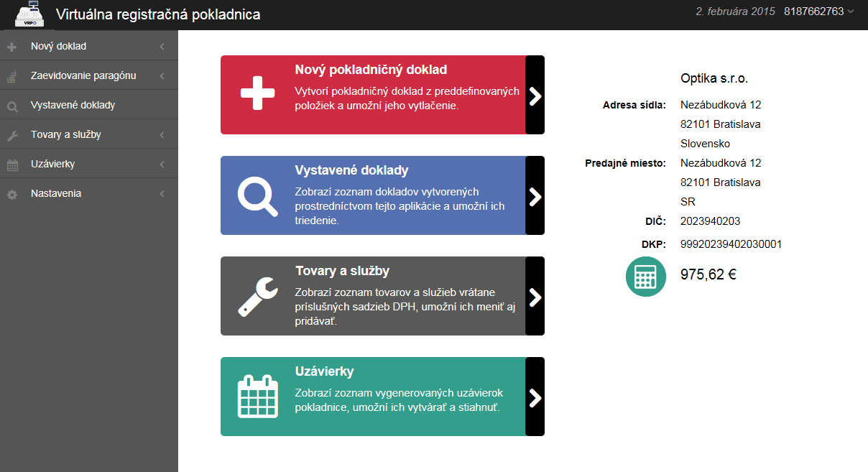Click the gear icon beside Nastavenia
868x472 pixels.
(x=12, y=195)
